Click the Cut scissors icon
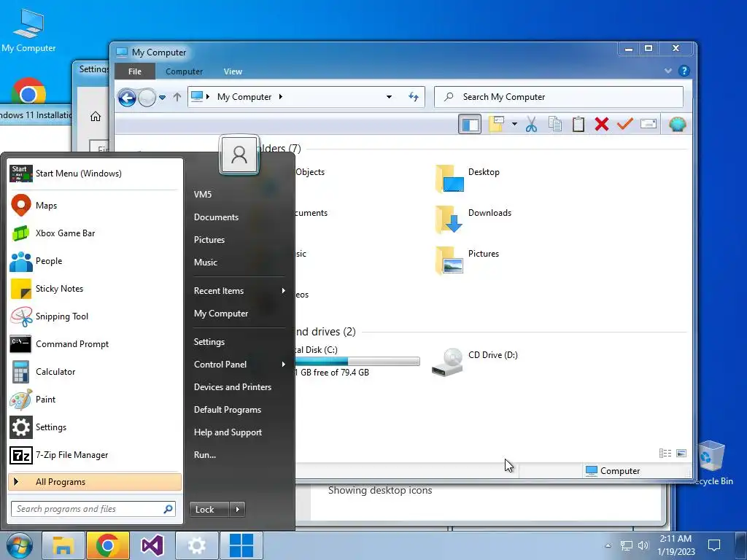This screenshot has width=747, height=560. pyautogui.click(x=531, y=124)
